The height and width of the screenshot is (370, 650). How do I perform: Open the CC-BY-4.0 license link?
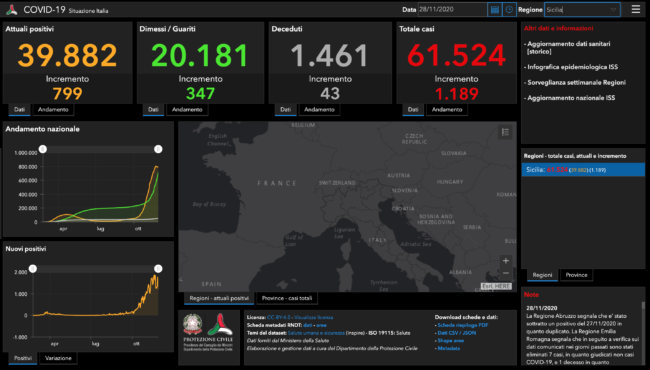click(279, 317)
